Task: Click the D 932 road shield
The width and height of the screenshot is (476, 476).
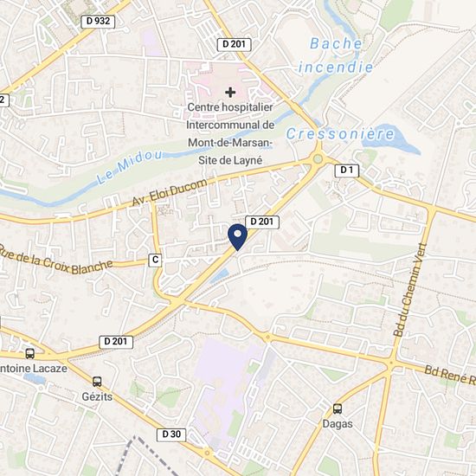Action: 98,22
